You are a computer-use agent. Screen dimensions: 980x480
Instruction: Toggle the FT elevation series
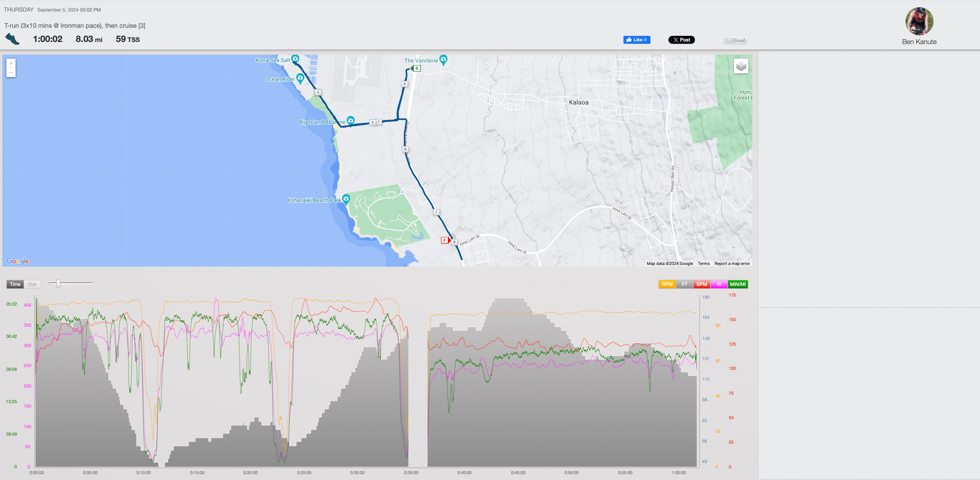(684, 284)
